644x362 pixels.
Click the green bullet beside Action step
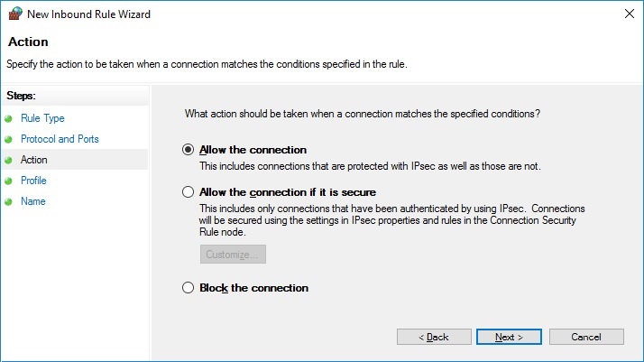pyautogui.click(x=9, y=160)
